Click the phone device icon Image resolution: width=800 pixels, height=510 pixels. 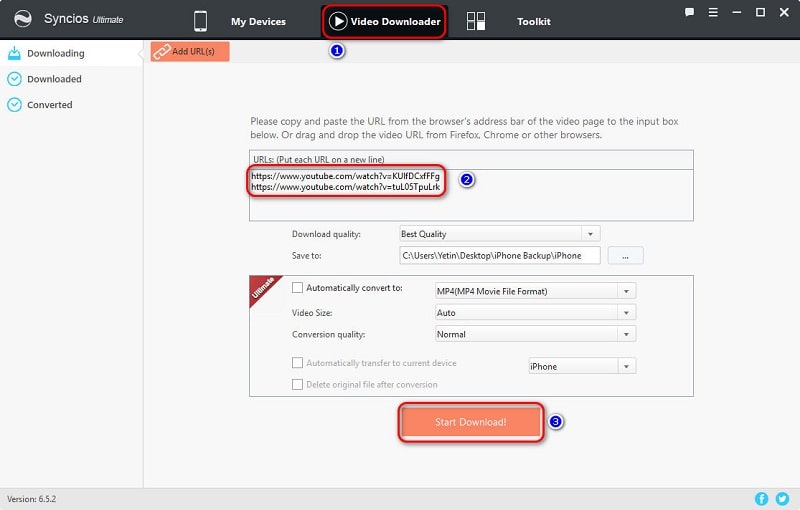[201, 21]
